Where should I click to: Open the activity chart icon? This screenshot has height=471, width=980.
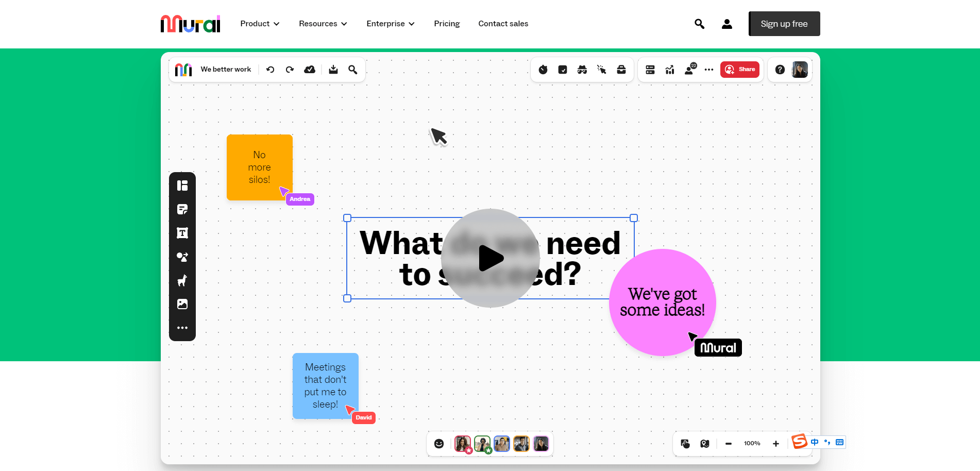670,70
